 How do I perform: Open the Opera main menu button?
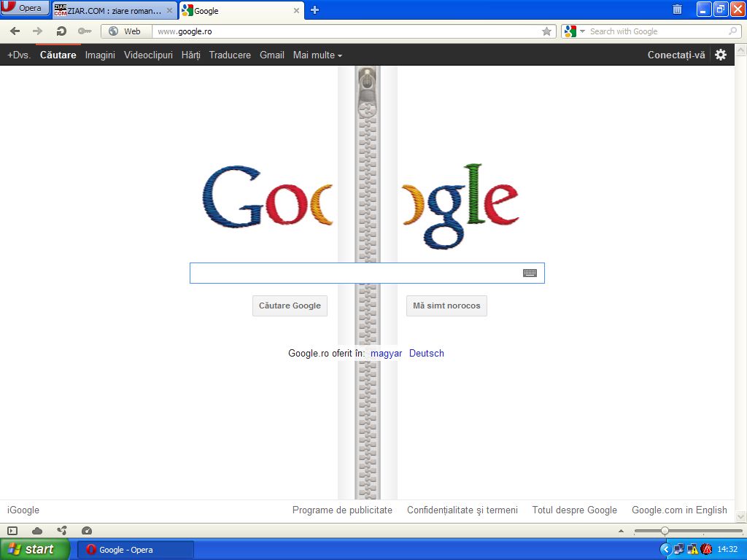pyautogui.click(x=25, y=9)
